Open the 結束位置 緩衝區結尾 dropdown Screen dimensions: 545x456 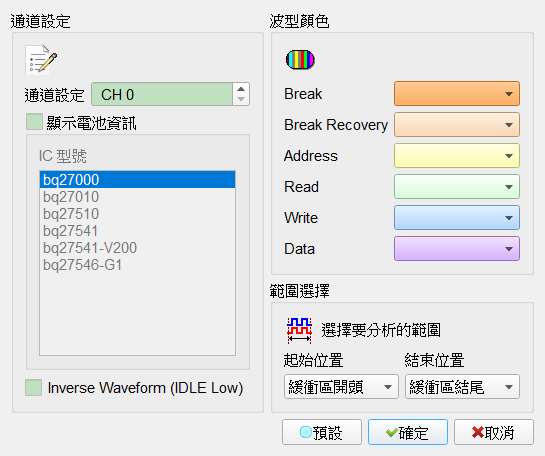click(x=462, y=386)
